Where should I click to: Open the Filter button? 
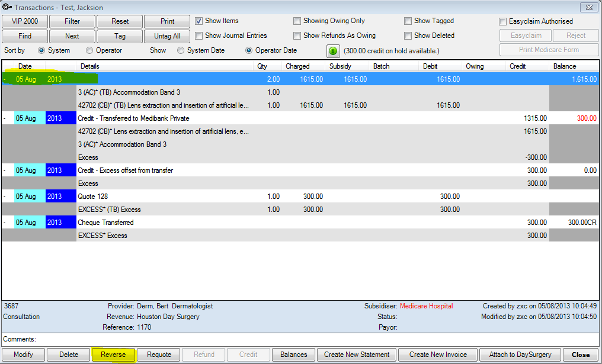(x=72, y=21)
